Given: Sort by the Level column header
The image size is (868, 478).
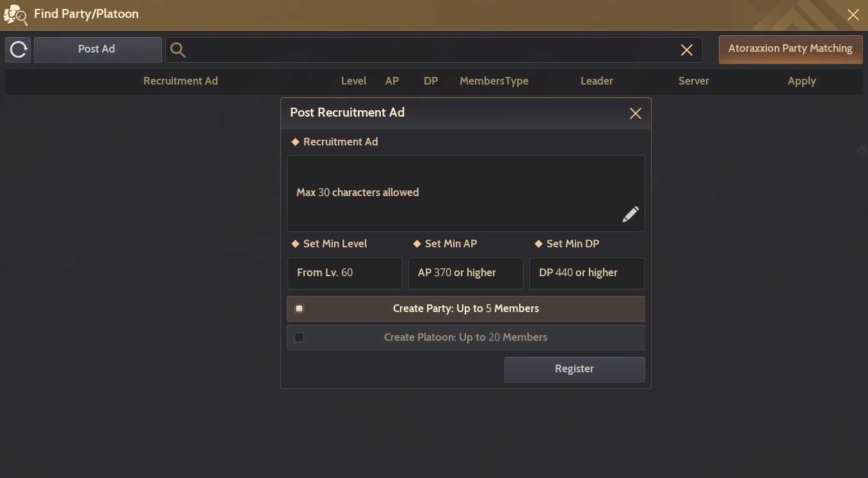Looking at the screenshot, I should tap(353, 81).
